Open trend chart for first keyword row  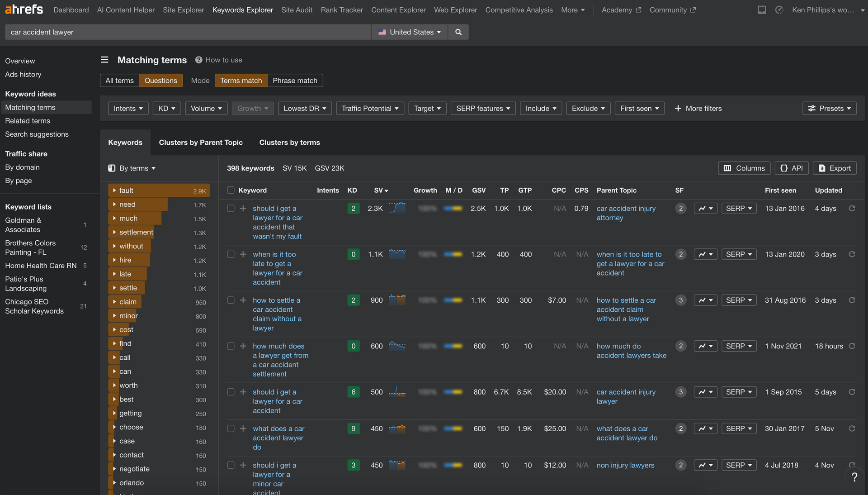point(705,209)
